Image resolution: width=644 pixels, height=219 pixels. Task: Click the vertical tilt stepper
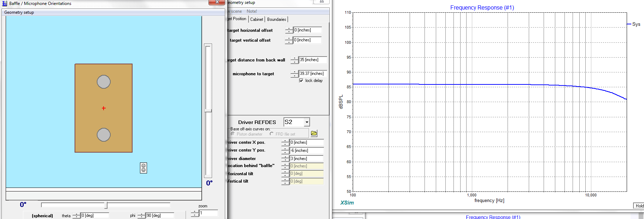(x=285, y=181)
